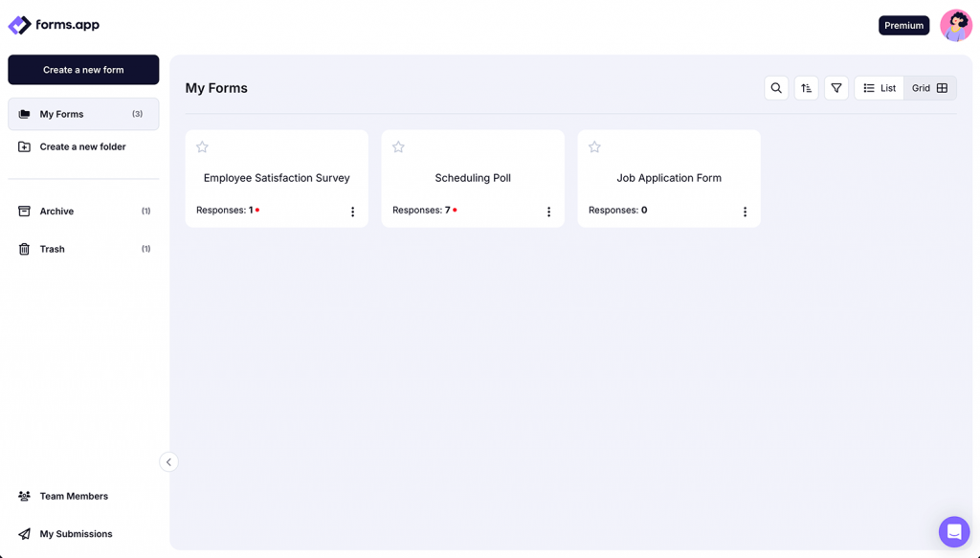The image size is (980, 558).
Task: Open the chat support bubble
Action: click(953, 531)
